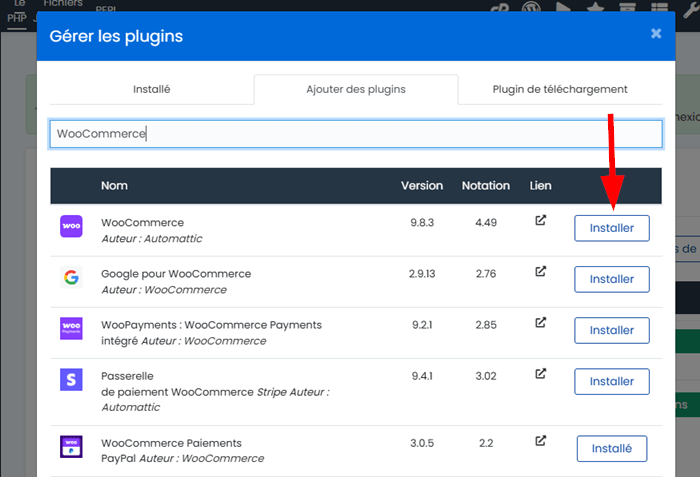Screen dimensions: 700x477
Task: Close the Gérer les plugins dialog
Action: tap(656, 33)
